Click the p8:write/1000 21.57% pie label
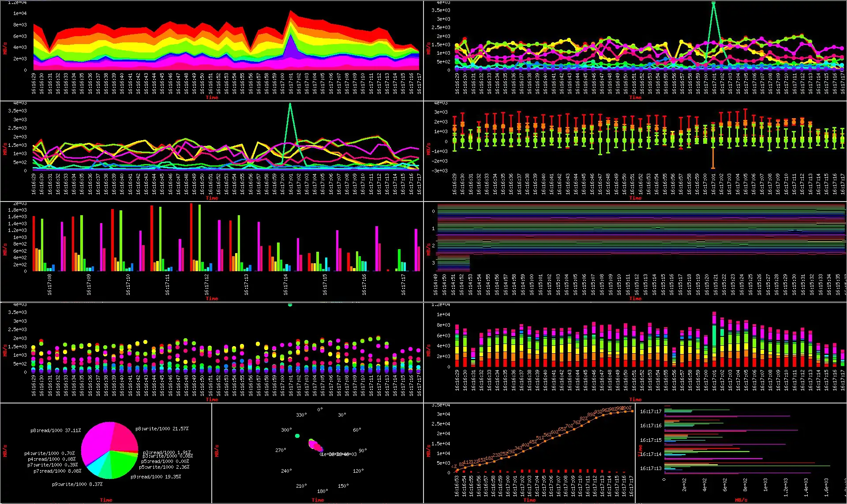The width and height of the screenshot is (847, 504). coord(161,429)
